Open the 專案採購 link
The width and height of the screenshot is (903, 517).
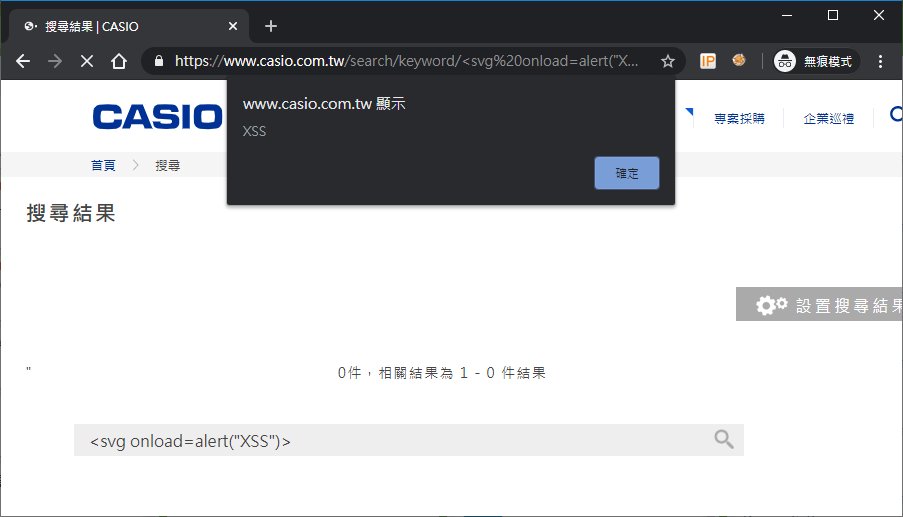(x=739, y=119)
